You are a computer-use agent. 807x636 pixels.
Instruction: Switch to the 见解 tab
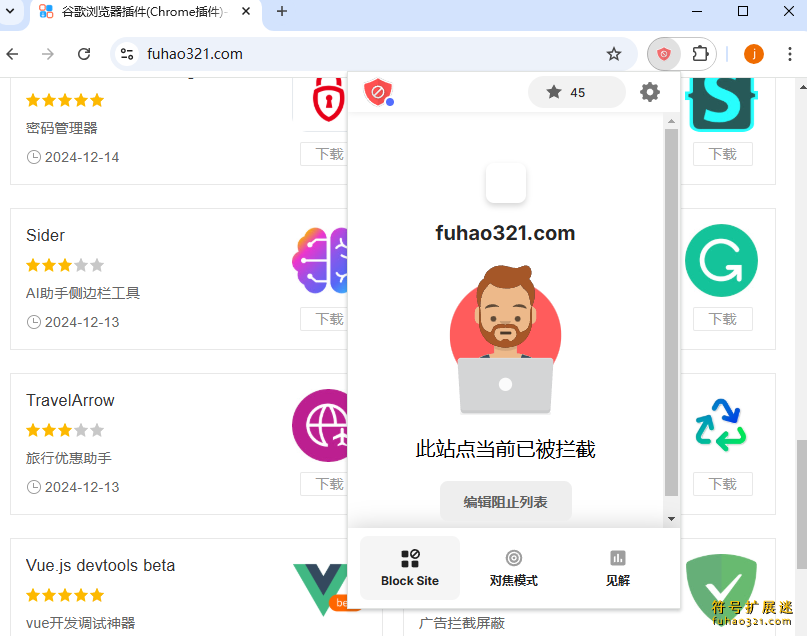coord(618,568)
